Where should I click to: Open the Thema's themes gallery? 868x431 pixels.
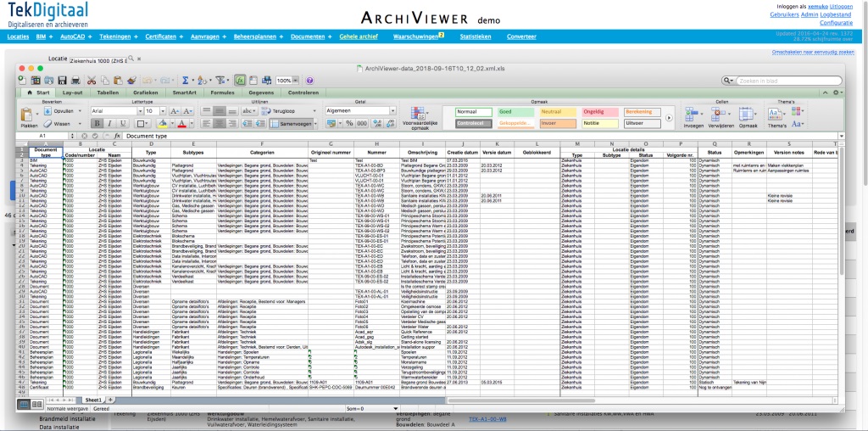pyautogui.click(x=776, y=117)
